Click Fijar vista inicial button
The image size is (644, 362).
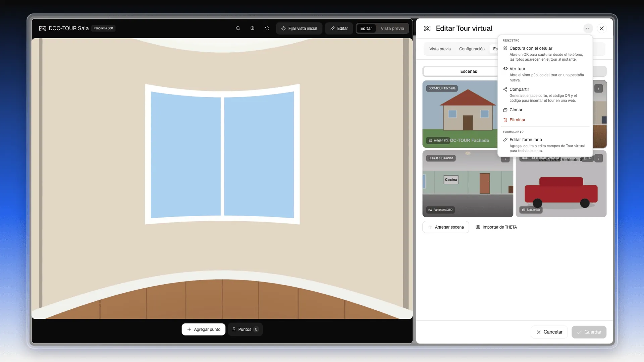[x=299, y=28]
